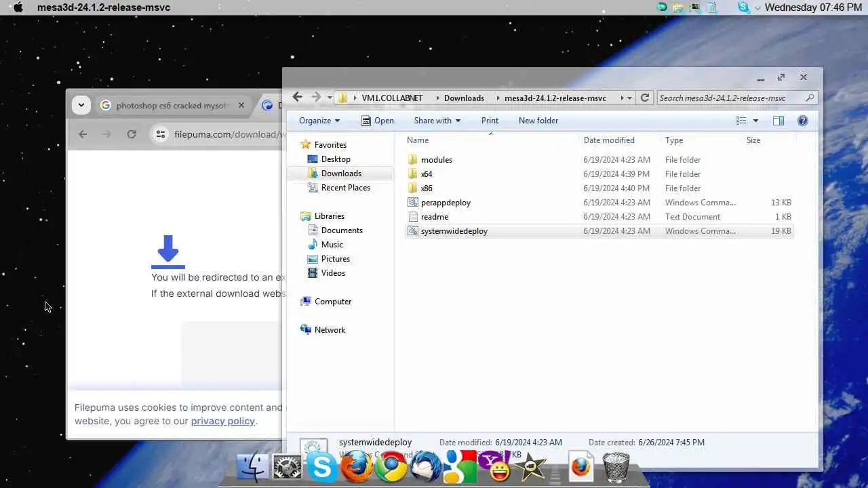Open the Organize dropdown menu

[319, 121]
